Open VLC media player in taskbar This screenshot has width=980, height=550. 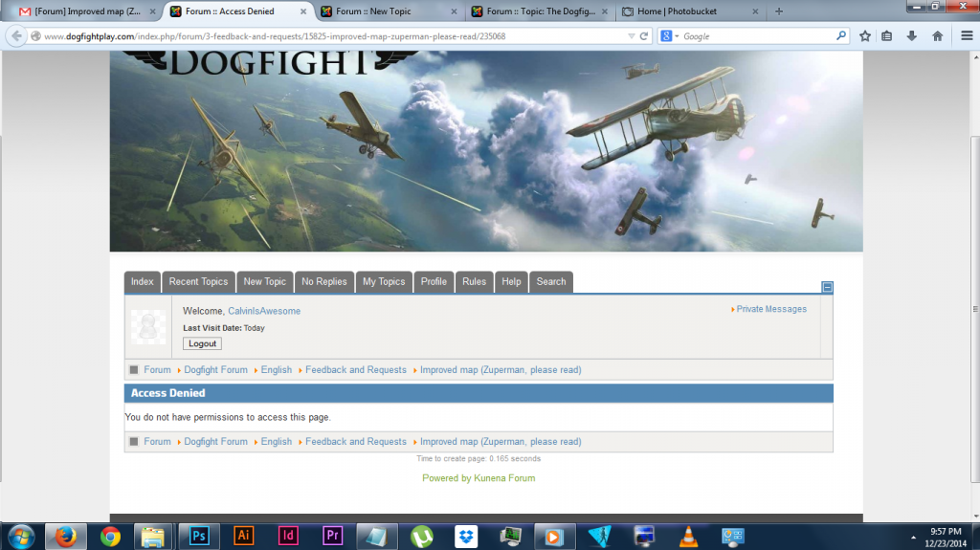(x=688, y=536)
